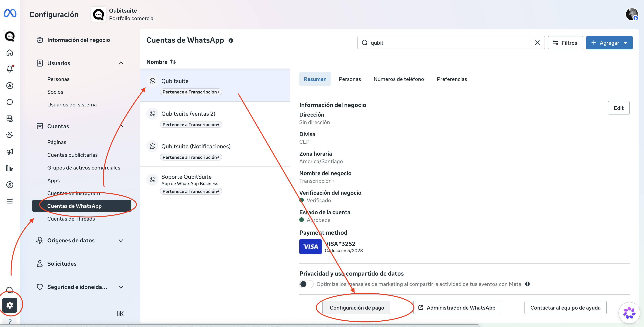
Task: Click info icon beside marketing optimization text
Action: coord(527,284)
